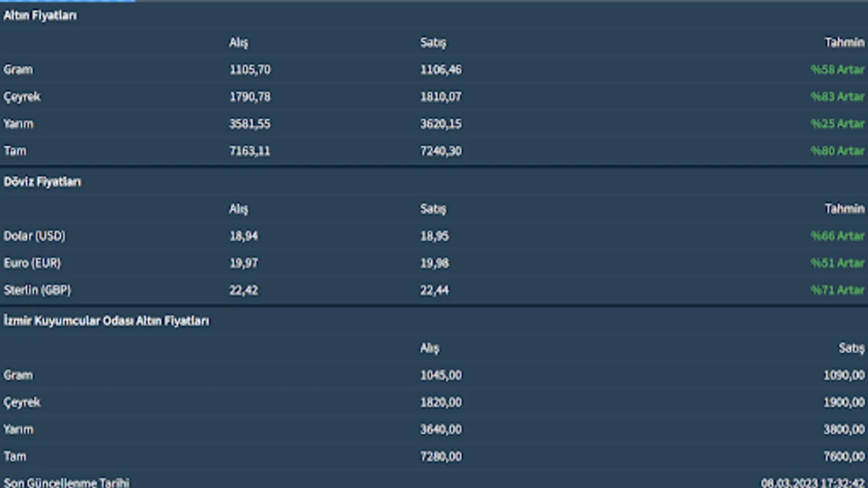Open the Döviz Fiyatları section heading
Viewport: 868px width, 488px height.
pyautogui.click(x=42, y=182)
